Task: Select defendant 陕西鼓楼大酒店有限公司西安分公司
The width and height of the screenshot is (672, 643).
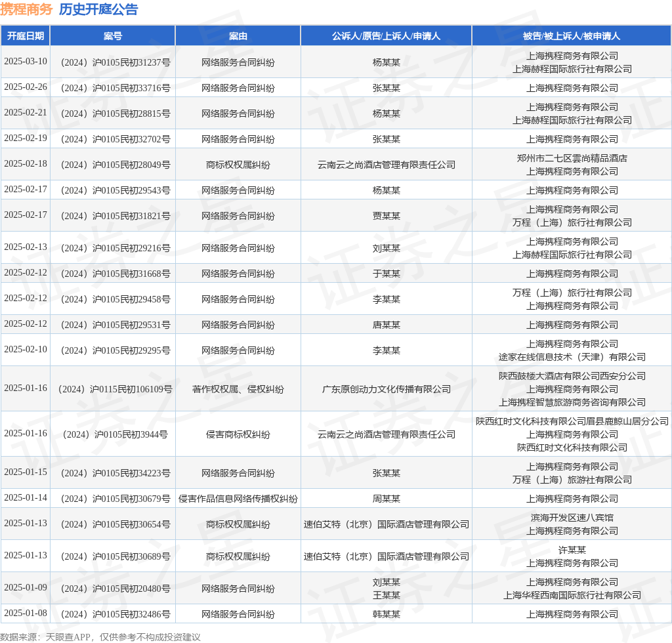Action: [572, 376]
